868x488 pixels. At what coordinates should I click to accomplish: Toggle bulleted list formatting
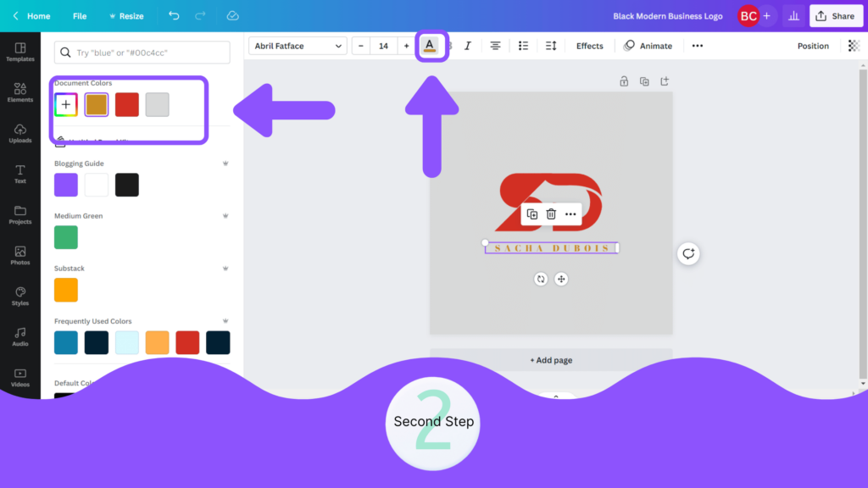[523, 46]
